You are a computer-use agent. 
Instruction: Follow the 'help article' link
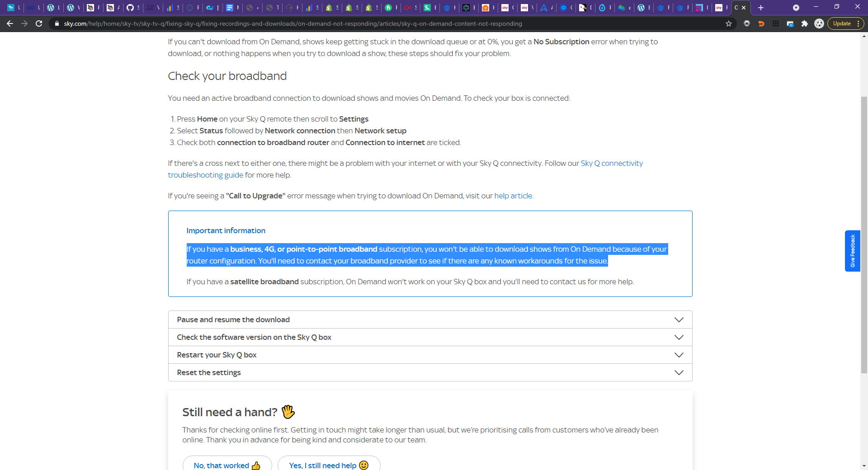pyautogui.click(x=513, y=196)
